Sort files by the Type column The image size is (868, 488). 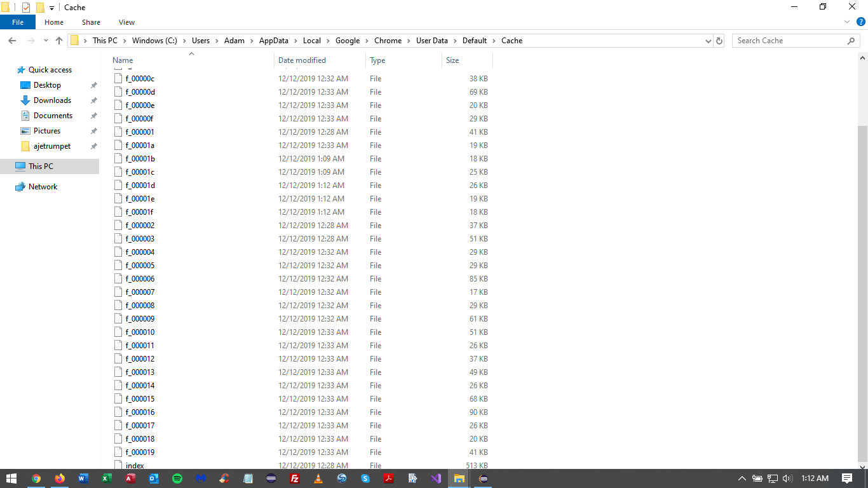pos(404,60)
